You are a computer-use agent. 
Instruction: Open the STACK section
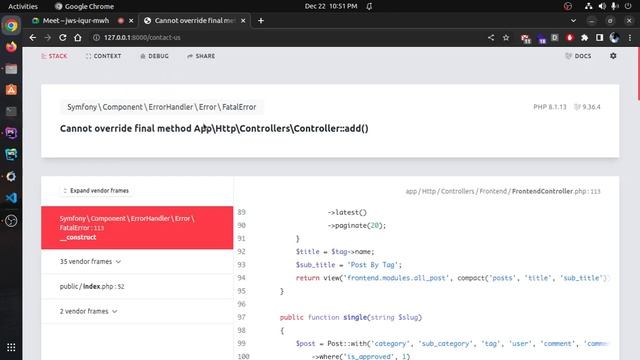pos(54,56)
